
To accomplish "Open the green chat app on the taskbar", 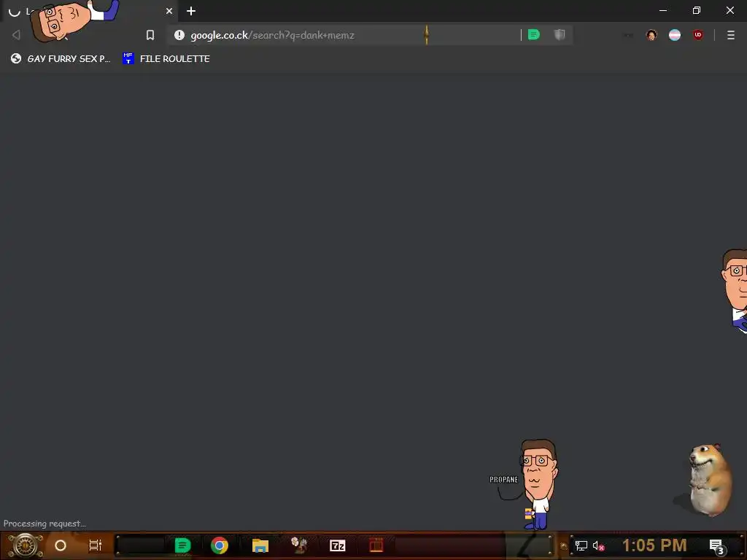I will point(182,545).
